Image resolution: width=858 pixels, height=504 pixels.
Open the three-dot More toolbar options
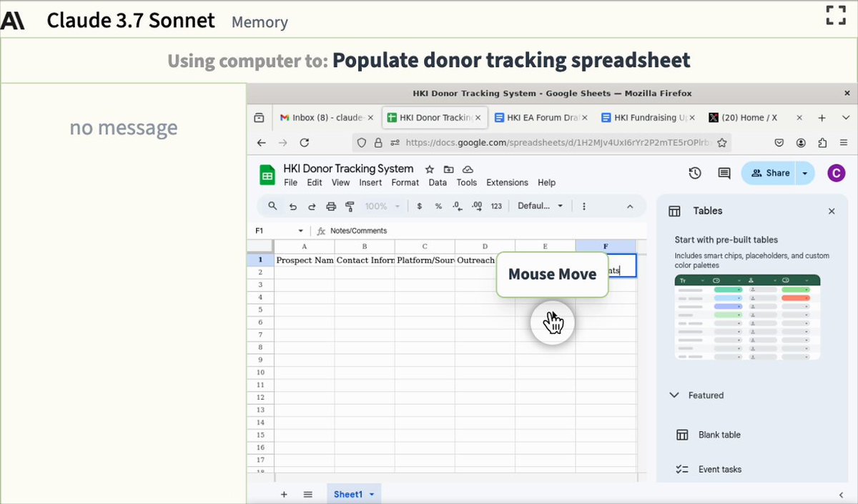pyautogui.click(x=584, y=206)
